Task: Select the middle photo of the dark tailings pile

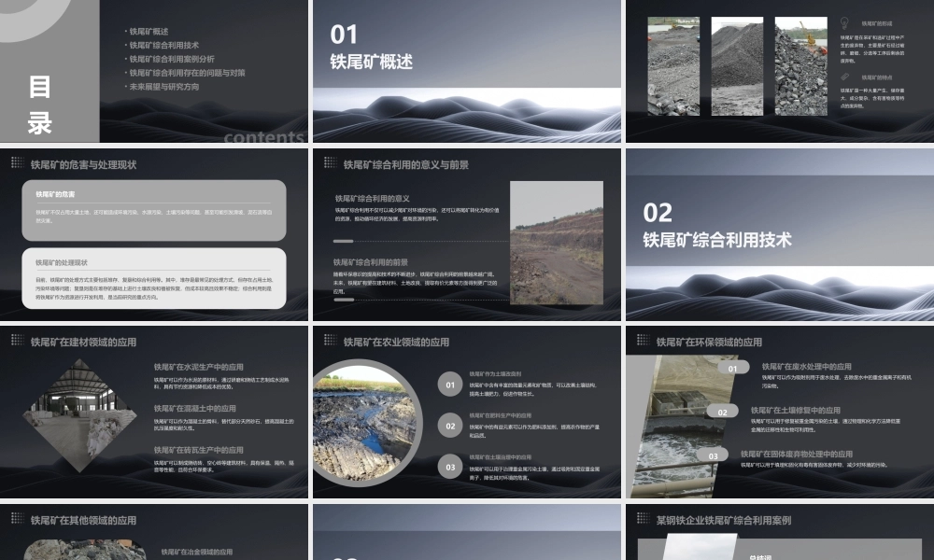Action: point(737,66)
